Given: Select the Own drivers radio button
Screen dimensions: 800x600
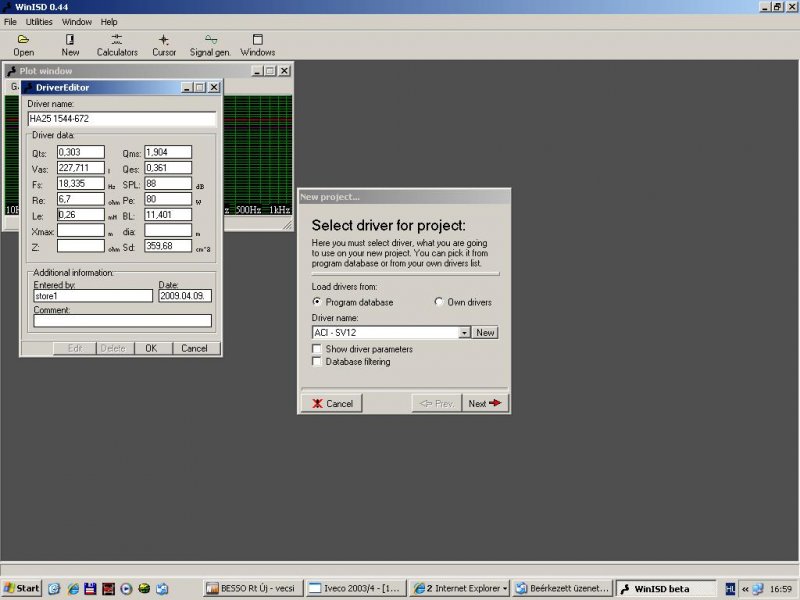Looking at the screenshot, I should click(x=439, y=302).
